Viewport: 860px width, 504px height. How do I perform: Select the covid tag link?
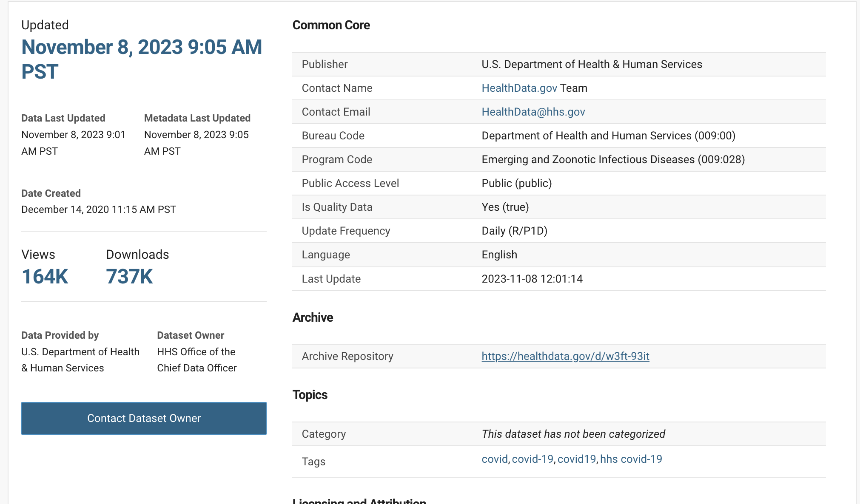pyautogui.click(x=494, y=459)
